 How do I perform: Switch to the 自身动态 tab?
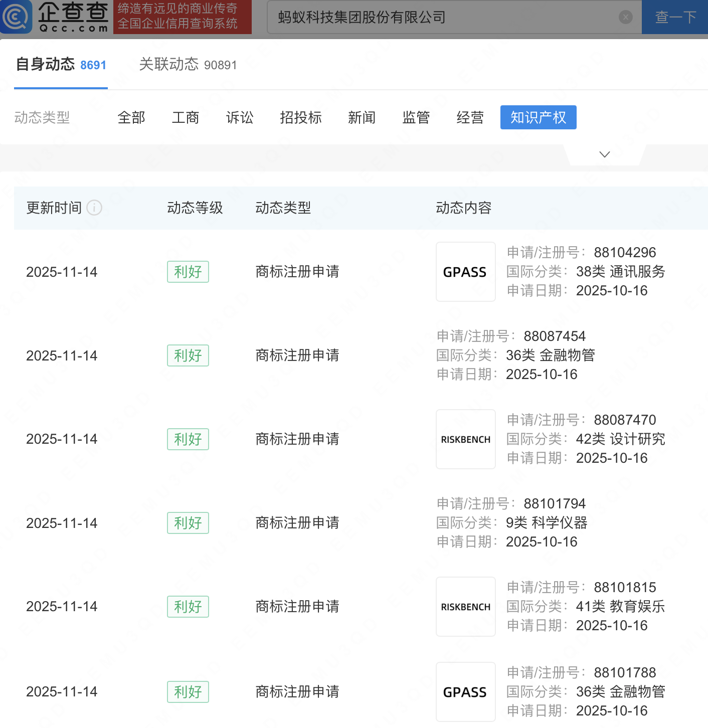(61, 65)
